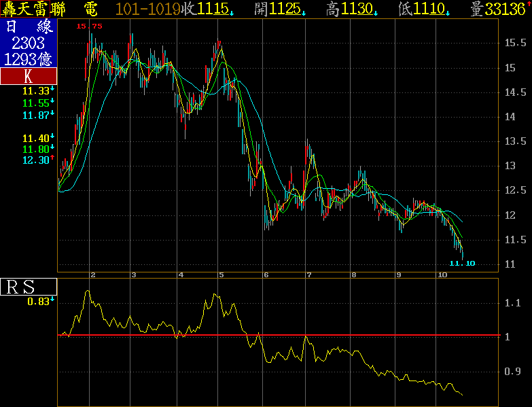Click the 1293億 market cap value
The image size is (532, 407).
(x=29, y=60)
